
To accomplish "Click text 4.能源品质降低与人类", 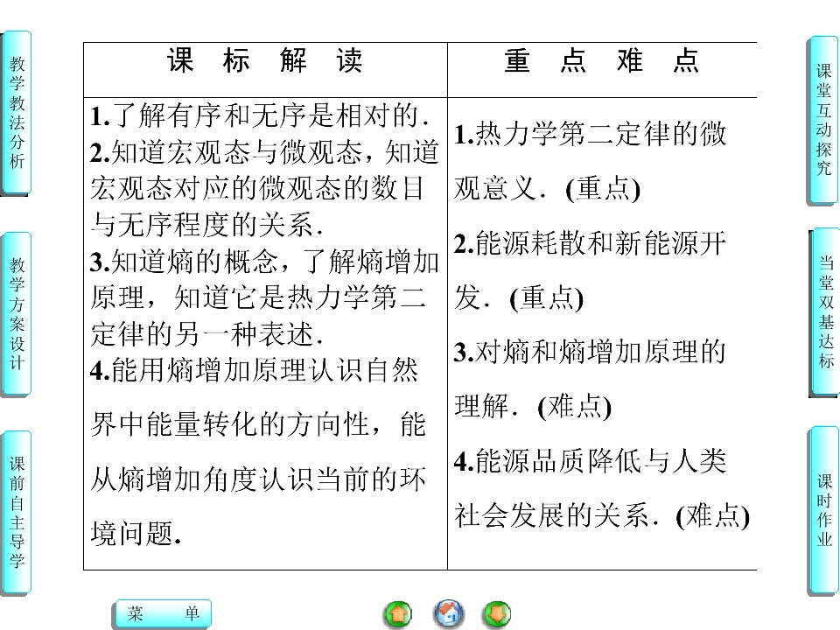I will 591,461.
